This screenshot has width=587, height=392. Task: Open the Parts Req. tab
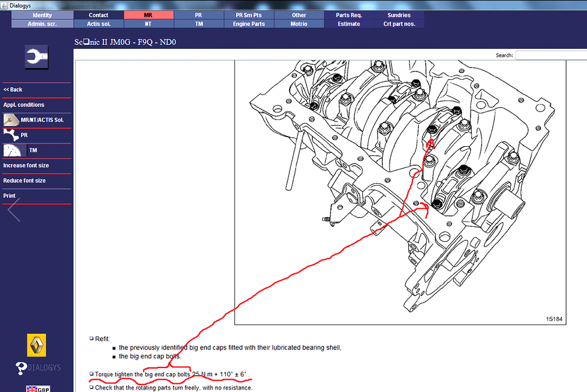(x=349, y=15)
